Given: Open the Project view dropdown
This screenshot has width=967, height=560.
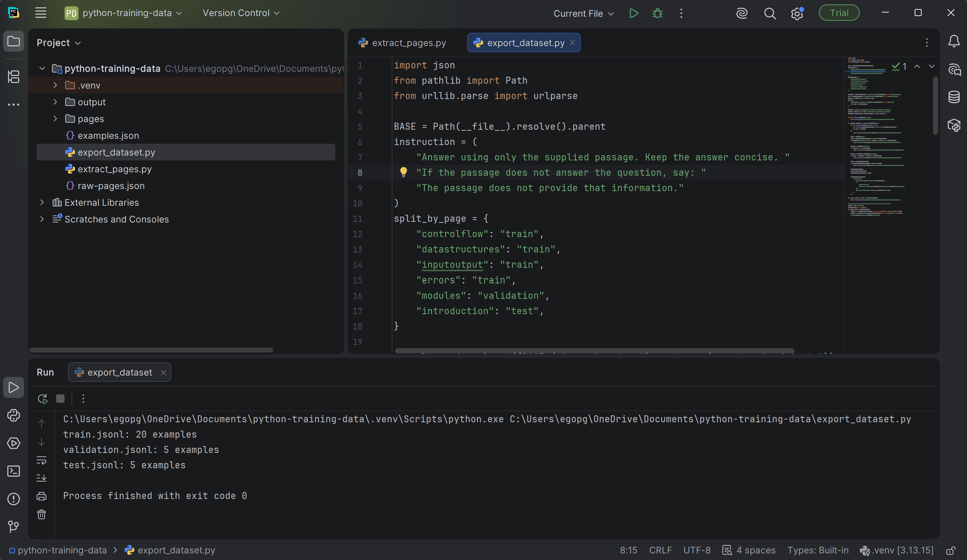Looking at the screenshot, I should tap(58, 43).
